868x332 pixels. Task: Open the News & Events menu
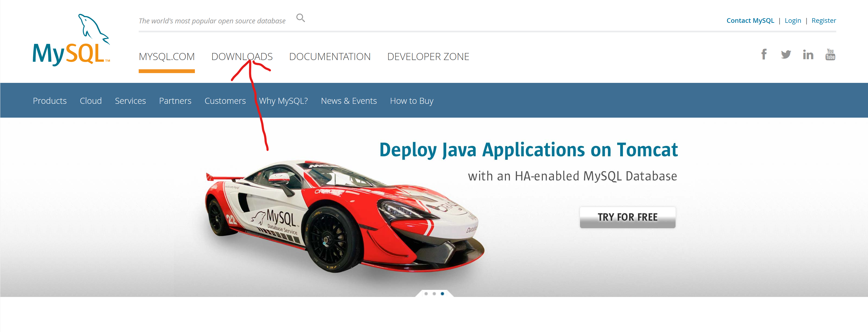pyautogui.click(x=349, y=101)
